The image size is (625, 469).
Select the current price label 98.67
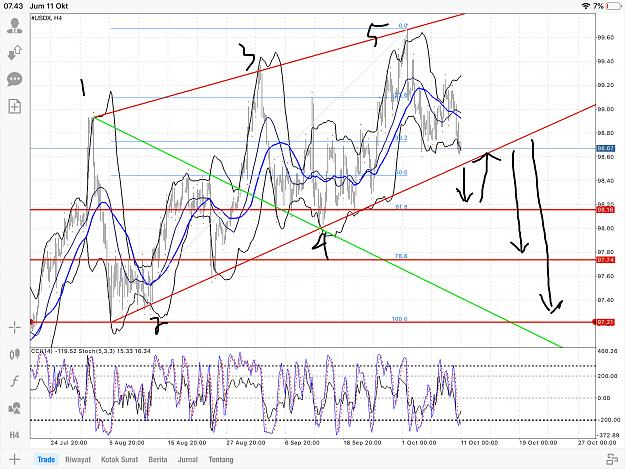605,148
